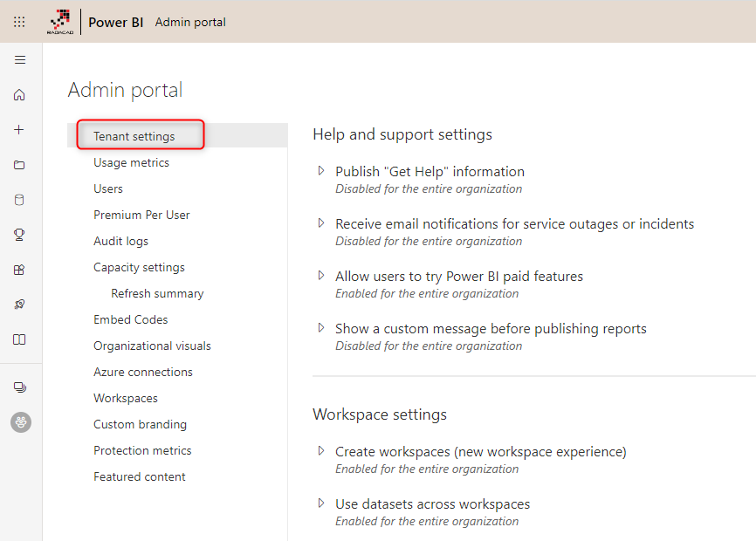756x541 pixels.
Task: Select Tenant settings in admin menu
Action: click(x=134, y=136)
